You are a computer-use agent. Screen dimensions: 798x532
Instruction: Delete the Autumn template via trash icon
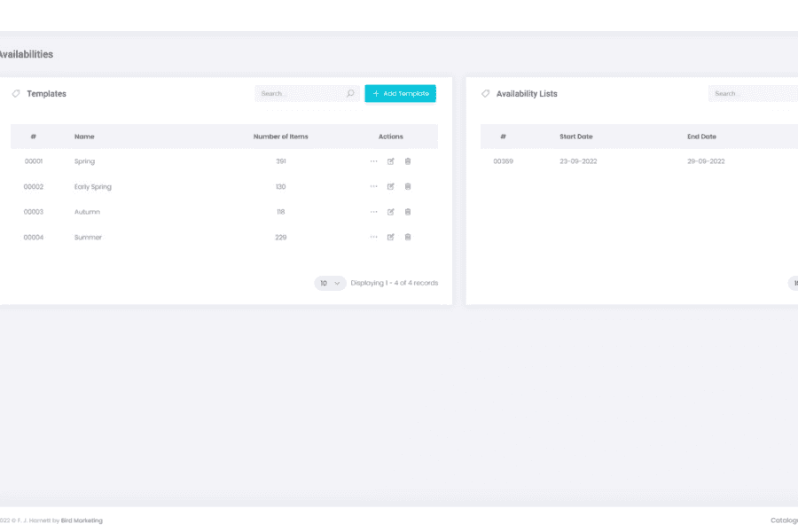click(408, 212)
